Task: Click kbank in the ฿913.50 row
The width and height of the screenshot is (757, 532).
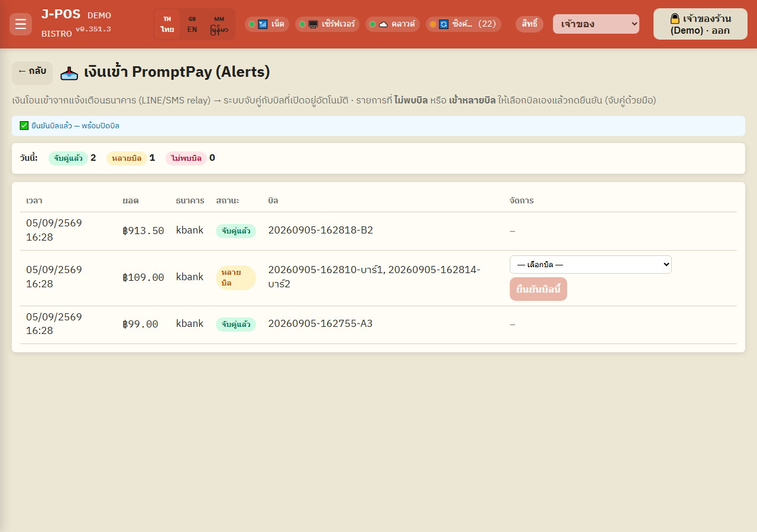Action: pos(190,230)
